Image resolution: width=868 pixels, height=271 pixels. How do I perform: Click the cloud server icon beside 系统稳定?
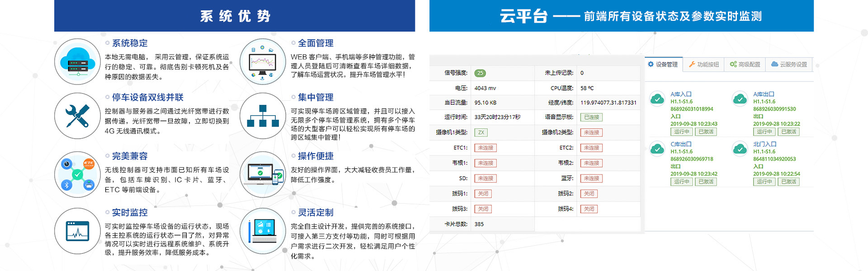pos(77,62)
